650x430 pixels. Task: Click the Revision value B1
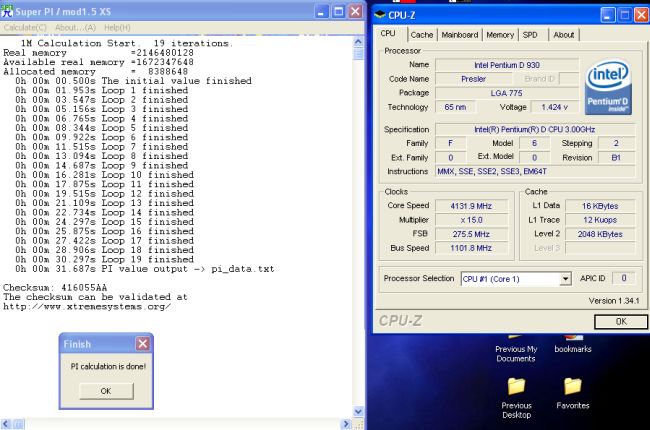(x=616, y=158)
